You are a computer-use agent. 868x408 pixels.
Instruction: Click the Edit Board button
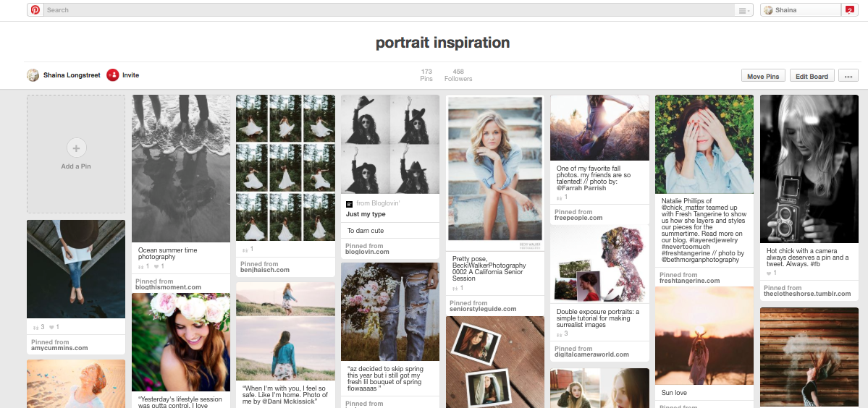812,76
